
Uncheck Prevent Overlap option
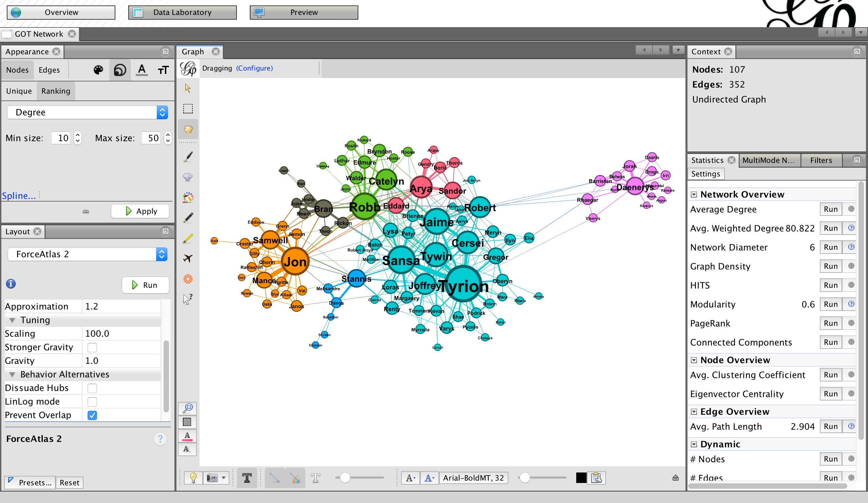(92, 415)
